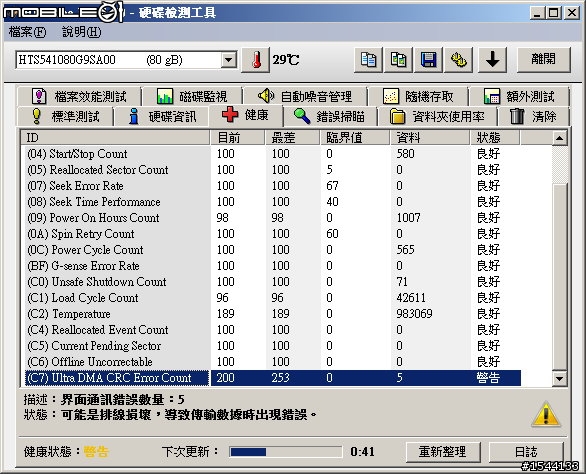Viewport: 586px width, 474px height.
Task: Click data value 983069 in Temperature row
Action: coord(414,314)
